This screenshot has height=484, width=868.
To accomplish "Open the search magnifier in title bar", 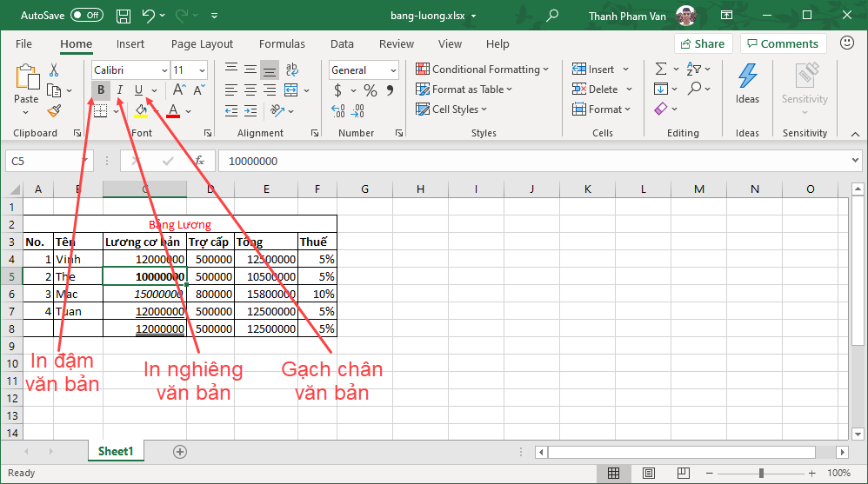I will tap(552, 16).
